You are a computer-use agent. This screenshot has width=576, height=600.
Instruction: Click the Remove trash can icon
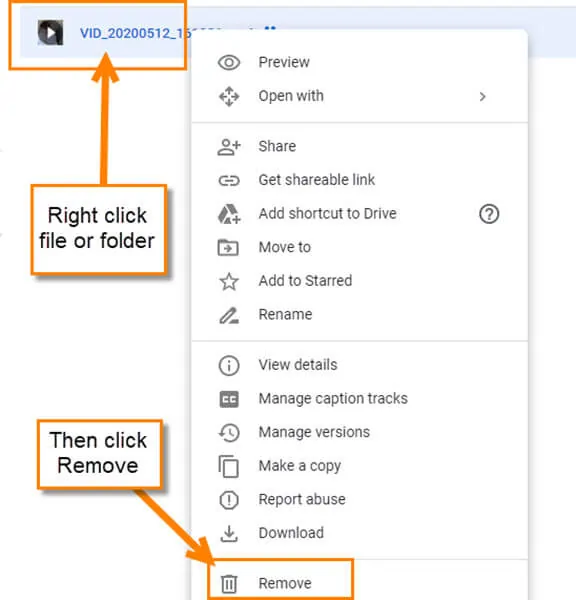[229, 584]
